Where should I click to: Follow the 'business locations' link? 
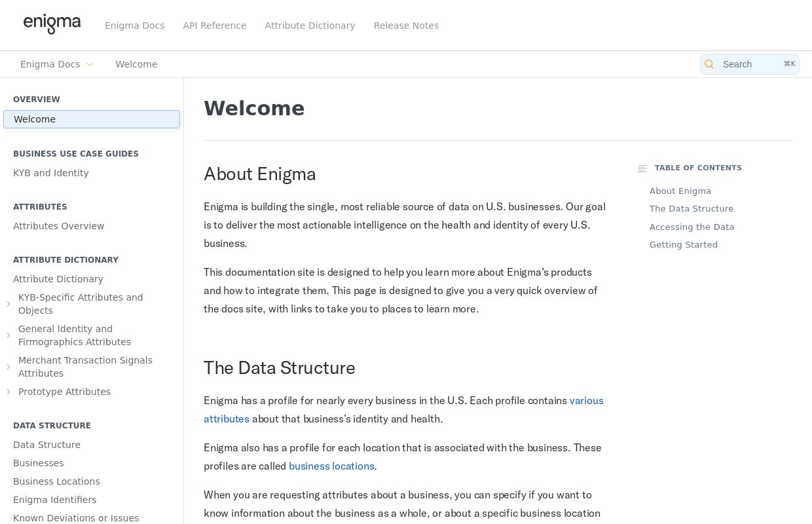pyautogui.click(x=331, y=466)
